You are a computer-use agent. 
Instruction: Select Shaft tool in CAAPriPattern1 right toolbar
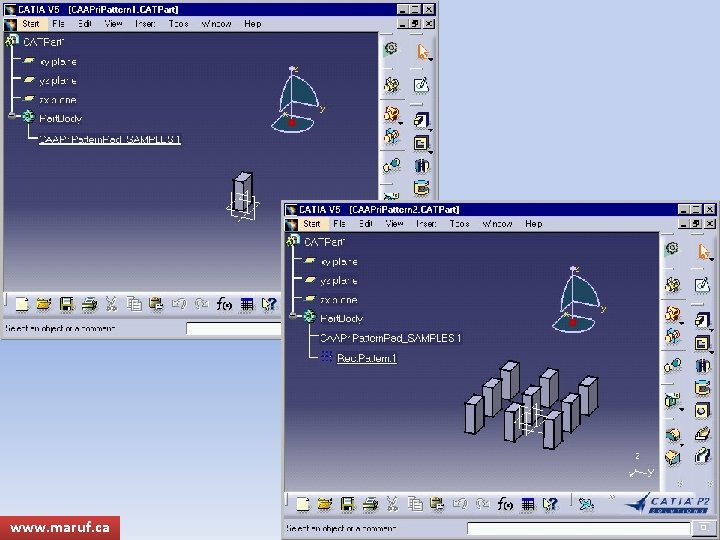(421, 165)
